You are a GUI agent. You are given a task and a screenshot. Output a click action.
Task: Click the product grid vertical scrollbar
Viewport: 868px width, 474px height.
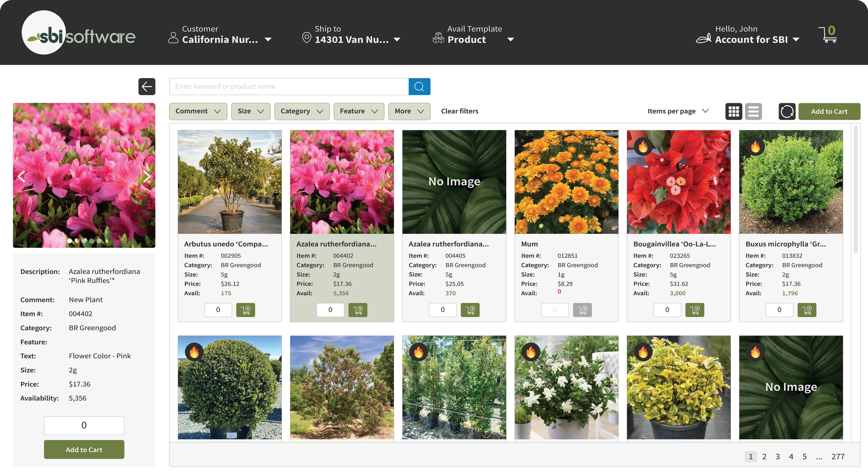coord(856,190)
